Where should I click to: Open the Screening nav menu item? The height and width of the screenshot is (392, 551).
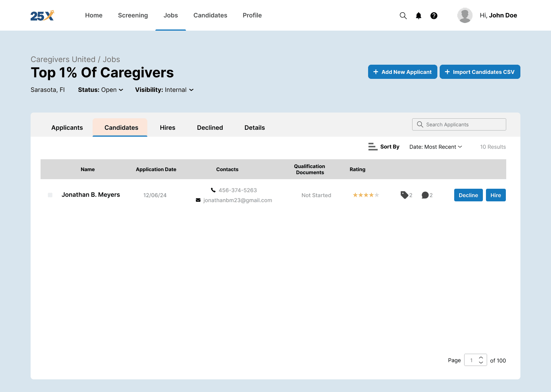click(x=133, y=15)
